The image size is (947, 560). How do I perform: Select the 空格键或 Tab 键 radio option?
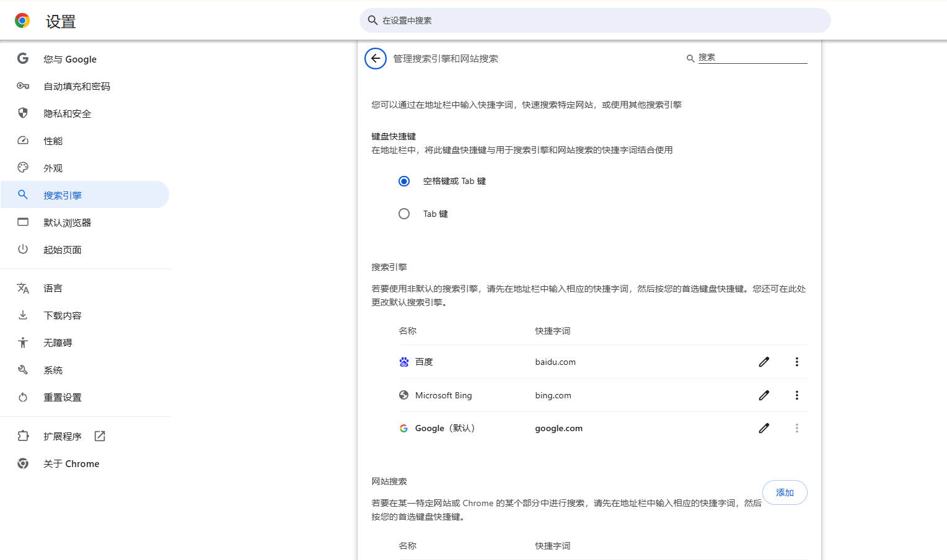pyautogui.click(x=404, y=181)
